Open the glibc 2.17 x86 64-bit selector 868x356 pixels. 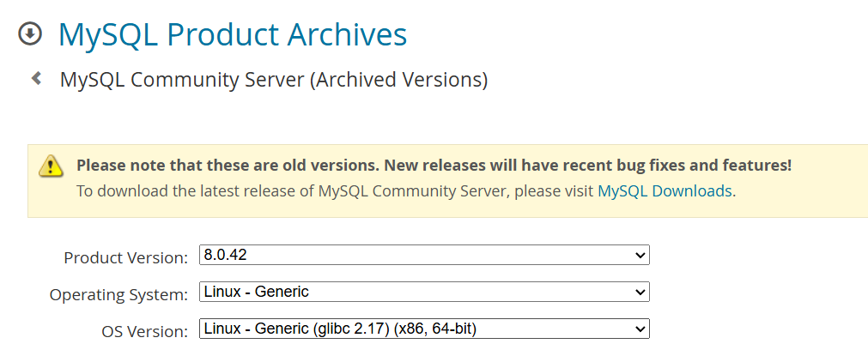(423, 329)
